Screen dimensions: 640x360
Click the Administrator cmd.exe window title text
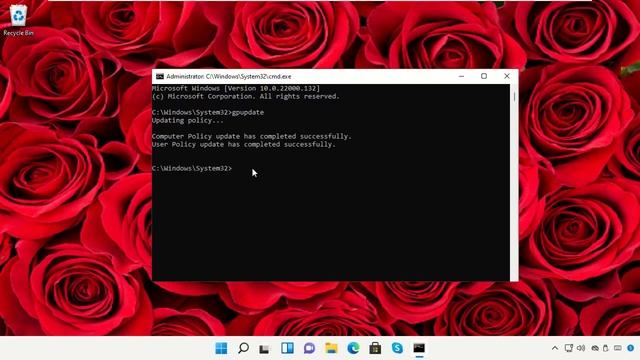coord(229,76)
